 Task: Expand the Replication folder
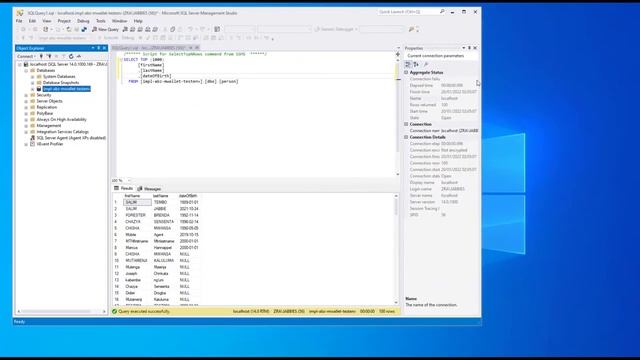[x=26, y=107]
